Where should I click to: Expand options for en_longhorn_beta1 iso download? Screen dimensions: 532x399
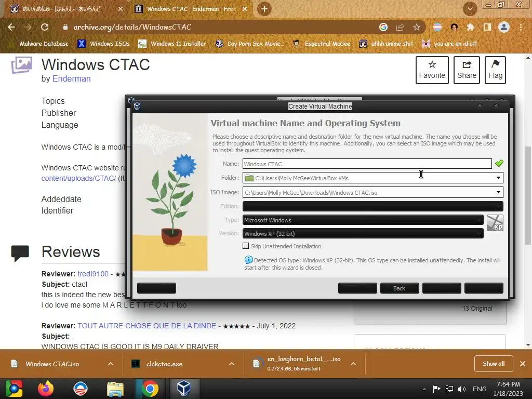[x=353, y=364]
